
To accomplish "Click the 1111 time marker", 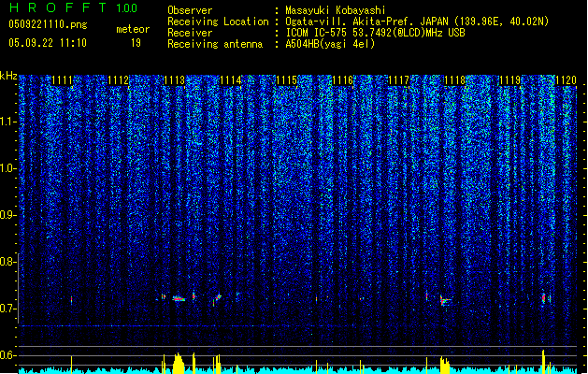I will 62,80.
